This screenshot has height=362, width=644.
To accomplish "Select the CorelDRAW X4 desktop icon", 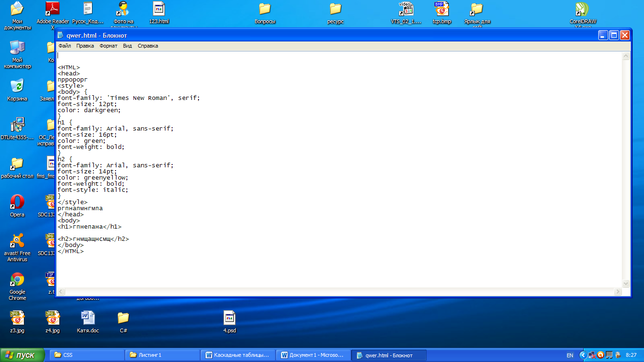I will point(583,16).
